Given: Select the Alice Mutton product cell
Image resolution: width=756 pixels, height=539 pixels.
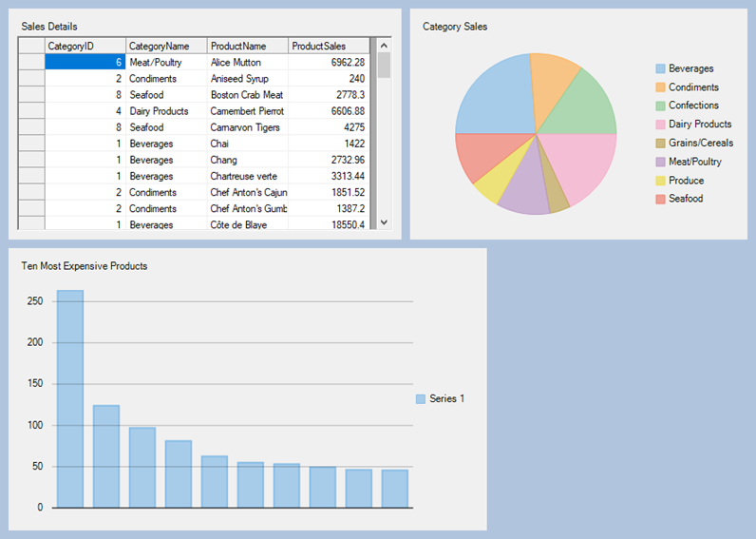Looking at the screenshot, I should point(247,62).
